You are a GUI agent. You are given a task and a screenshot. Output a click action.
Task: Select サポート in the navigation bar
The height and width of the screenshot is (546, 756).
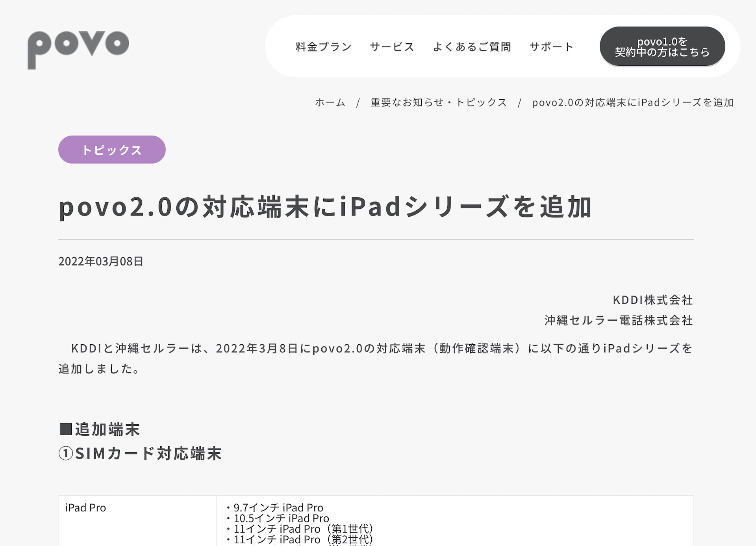coord(551,47)
